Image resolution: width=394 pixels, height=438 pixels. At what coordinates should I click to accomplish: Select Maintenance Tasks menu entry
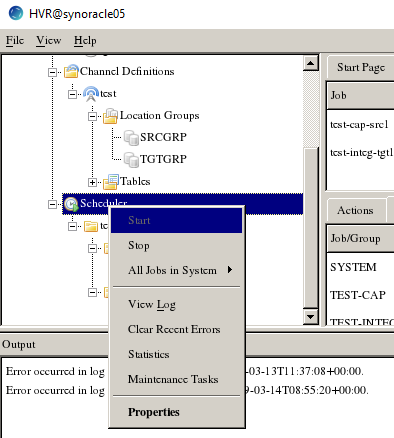[176, 379]
